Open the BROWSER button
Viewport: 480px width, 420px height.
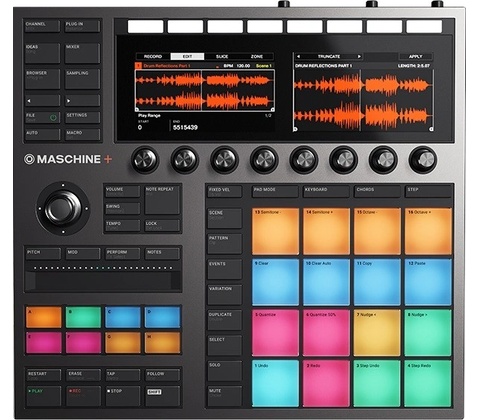click(43, 79)
